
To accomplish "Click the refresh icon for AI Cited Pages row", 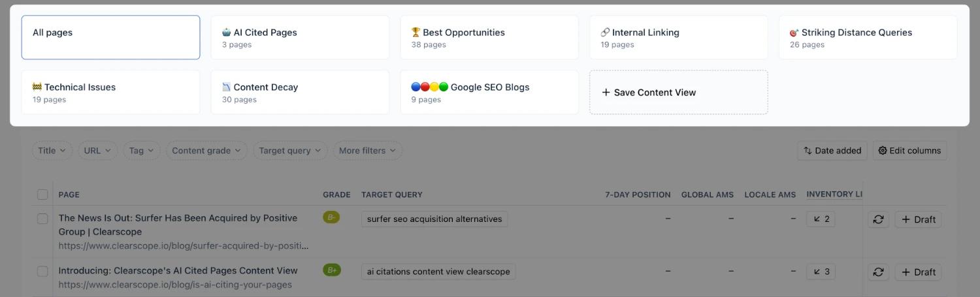I will point(878,272).
